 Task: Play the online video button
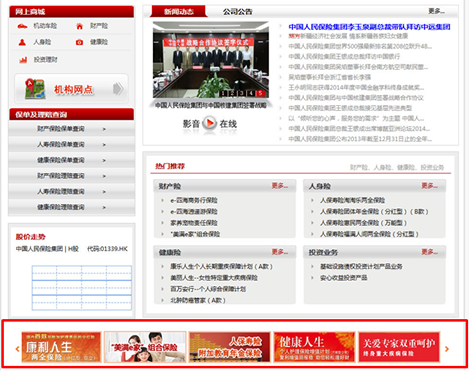pyautogui.click(x=210, y=124)
